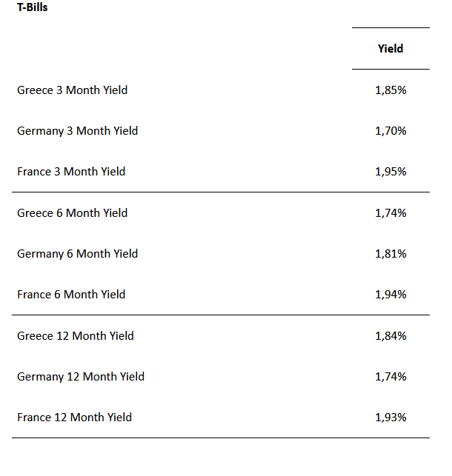The image size is (452, 476).
Task: Click the 1,93% yield value
Action: [x=390, y=418]
